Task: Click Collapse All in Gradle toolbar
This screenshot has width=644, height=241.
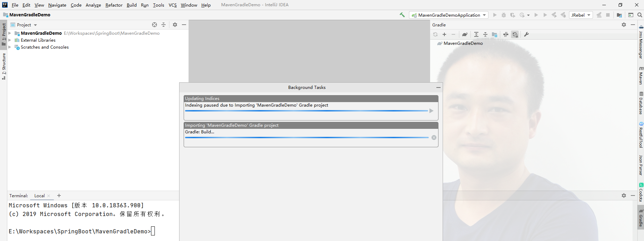Action: point(485,34)
